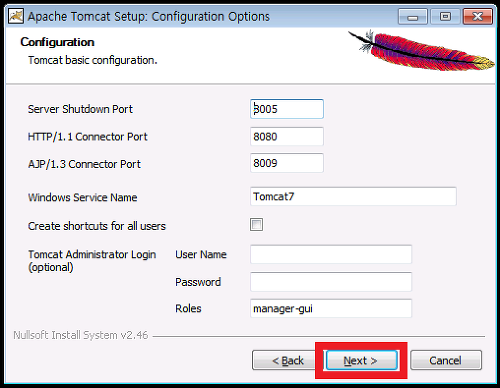This screenshot has width=500, height=388.
Task: Click the 'Server Shutdown Port' label
Action: (80, 109)
